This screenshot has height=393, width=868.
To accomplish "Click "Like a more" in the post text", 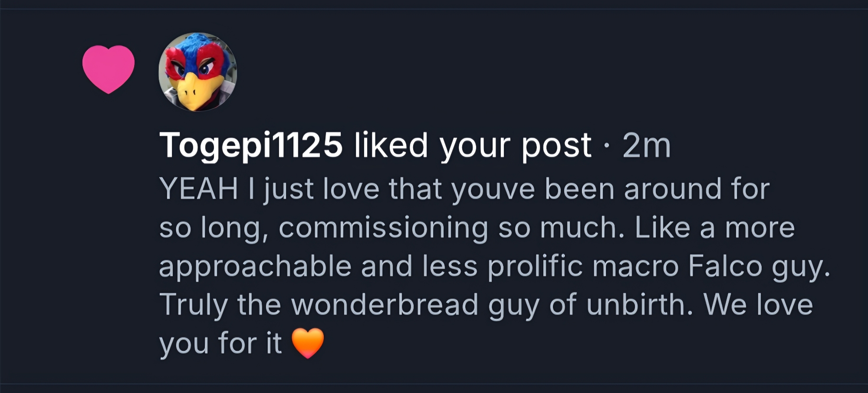I will [x=714, y=228].
